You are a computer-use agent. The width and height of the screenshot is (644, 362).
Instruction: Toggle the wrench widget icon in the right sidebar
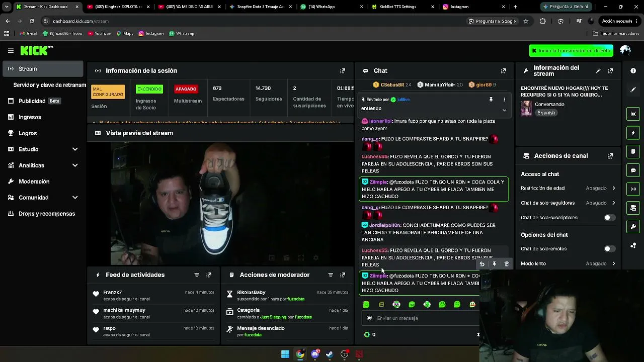[x=633, y=227]
